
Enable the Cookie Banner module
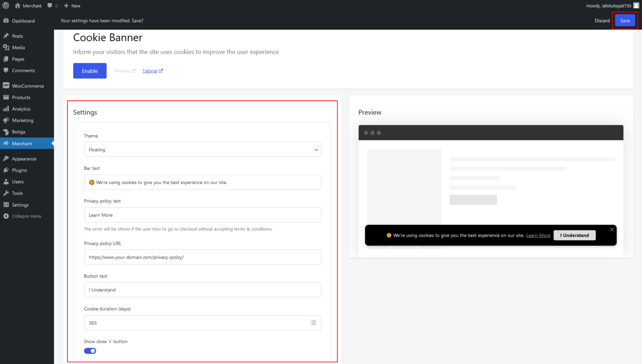(90, 71)
